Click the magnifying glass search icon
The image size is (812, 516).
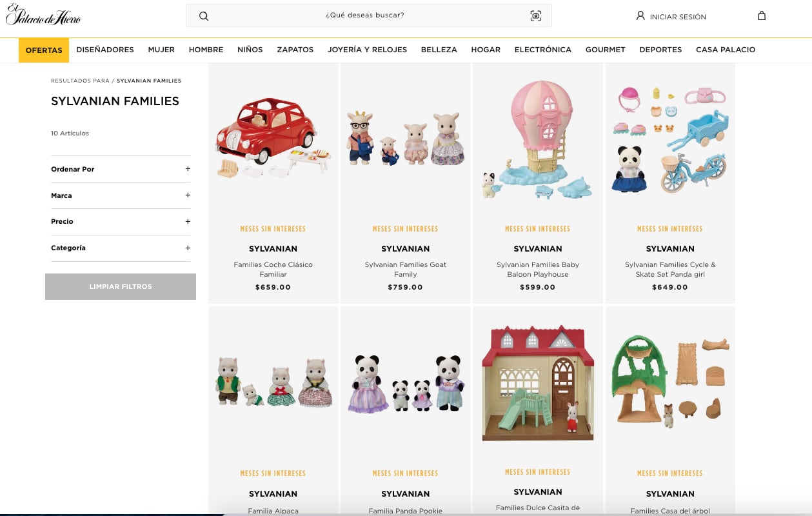(204, 16)
